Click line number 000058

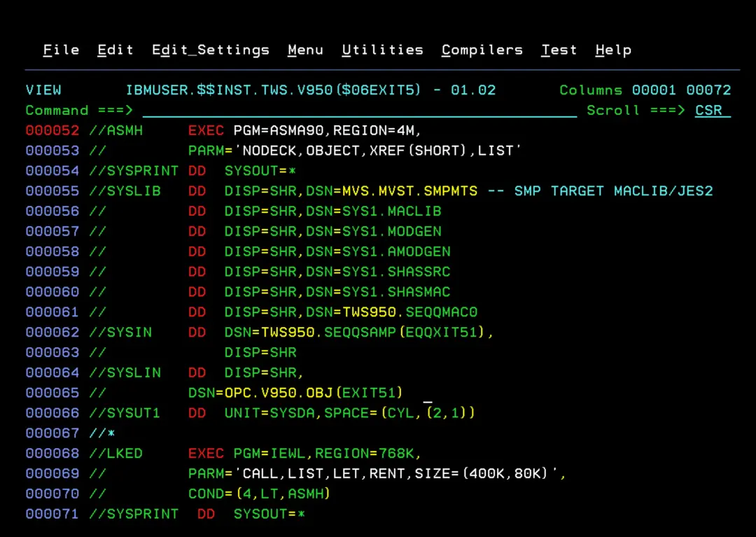pos(52,251)
